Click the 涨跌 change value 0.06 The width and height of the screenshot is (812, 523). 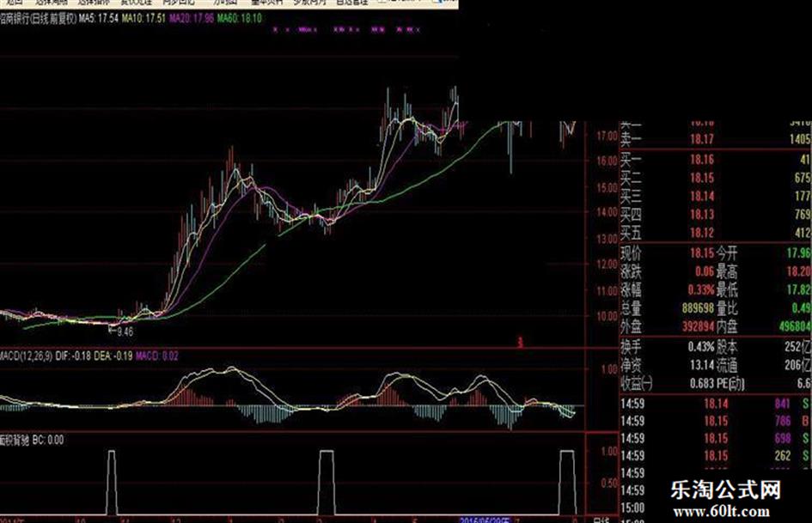pyautogui.click(x=705, y=271)
